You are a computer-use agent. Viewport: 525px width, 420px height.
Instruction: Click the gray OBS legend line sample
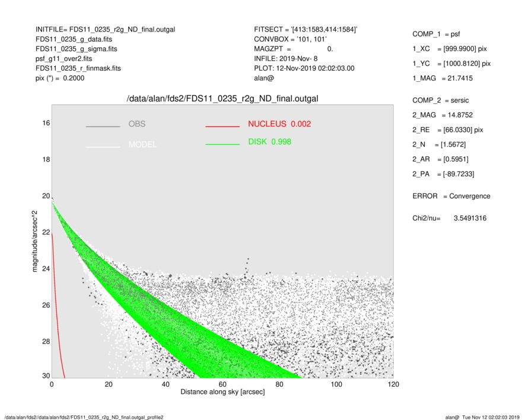(103, 126)
